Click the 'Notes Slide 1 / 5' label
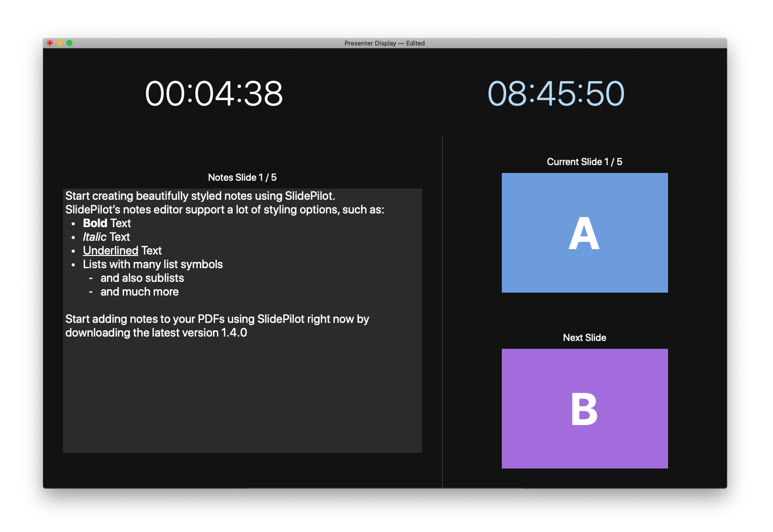This screenshot has width=773, height=532. pos(242,177)
